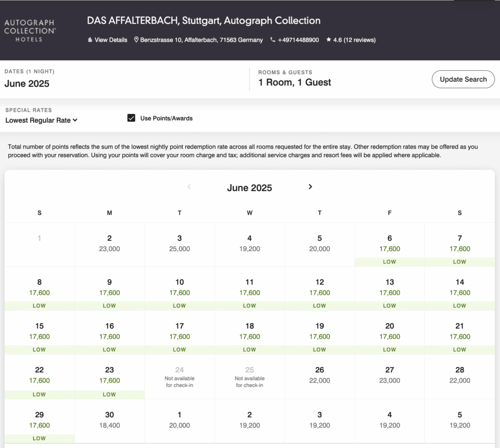Click the star rating icon
The image size is (500, 448).
pyautogui.click(x=329, y=40)
